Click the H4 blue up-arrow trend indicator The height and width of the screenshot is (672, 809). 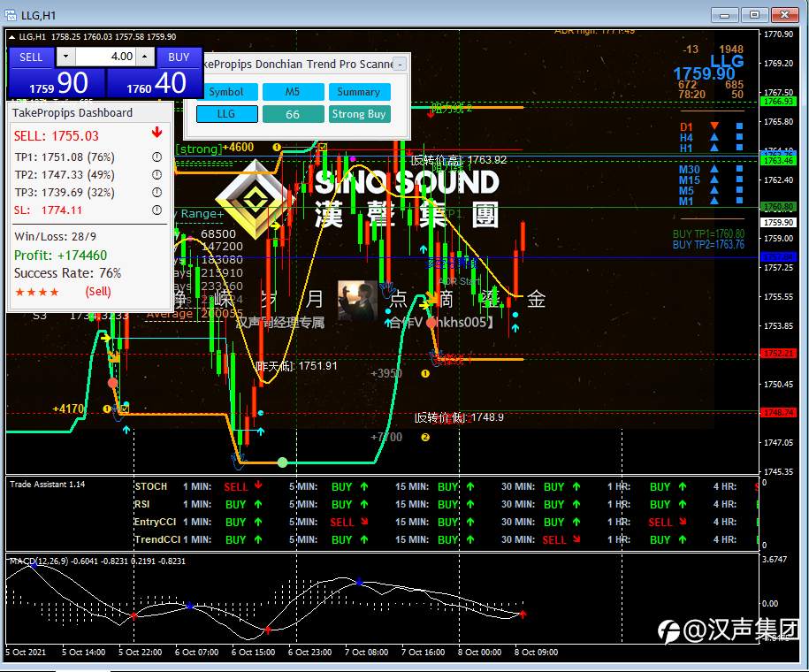714,137
